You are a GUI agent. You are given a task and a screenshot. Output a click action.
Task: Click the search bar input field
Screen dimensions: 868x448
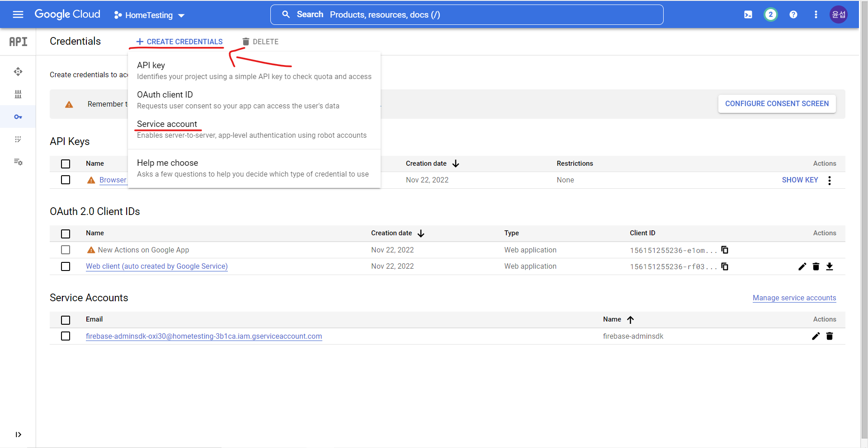point(467,14)
